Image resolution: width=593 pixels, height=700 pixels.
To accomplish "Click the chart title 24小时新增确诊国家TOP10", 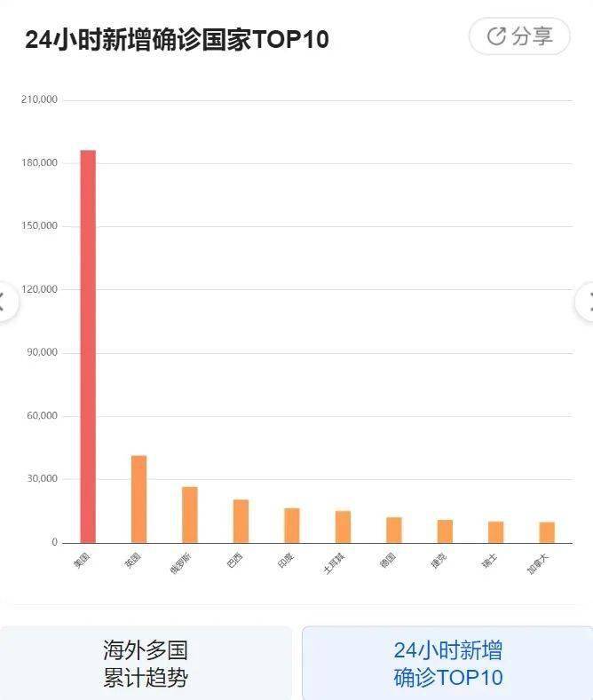I will pyautogui.click(x=177, y=39).
